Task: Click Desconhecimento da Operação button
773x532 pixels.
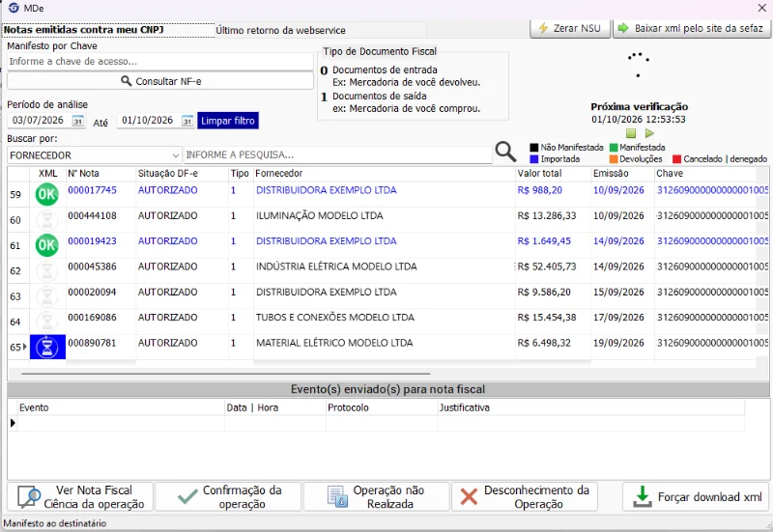Action: [x=525, y=496]
